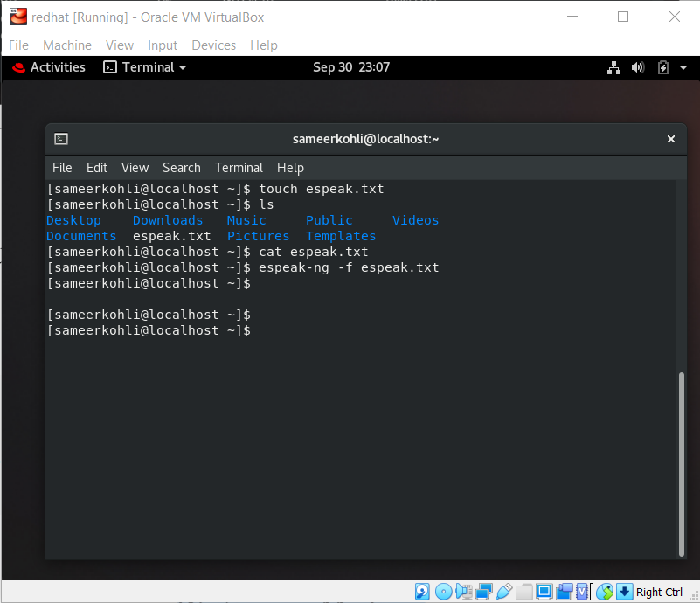Open the Help menu of the terminal

pos(290,167)
